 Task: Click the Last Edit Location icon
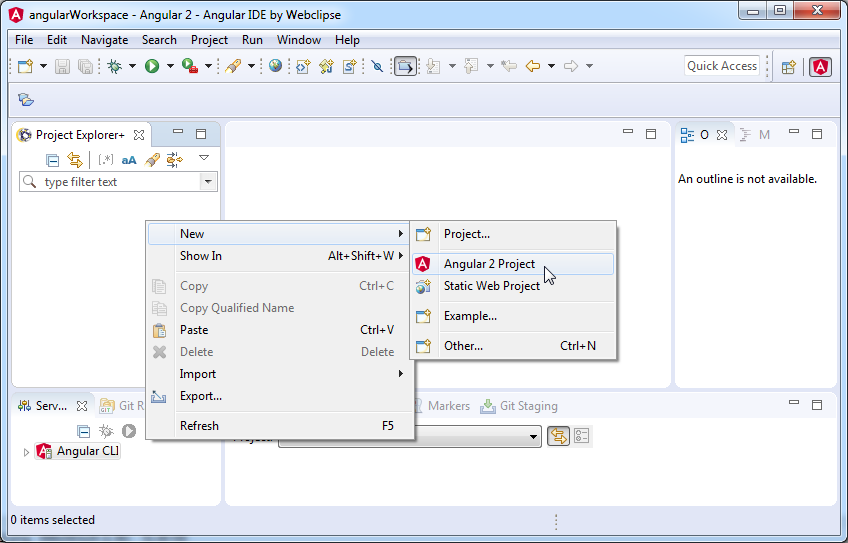click(x=508, y=66)
